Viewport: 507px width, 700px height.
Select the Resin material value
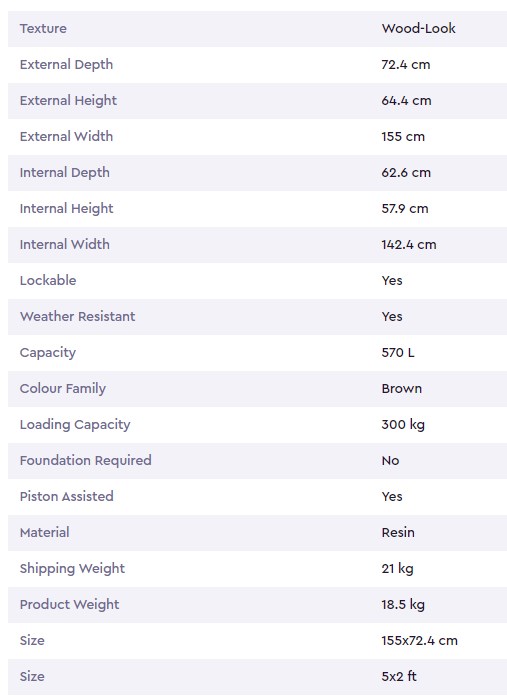[398, 533]
